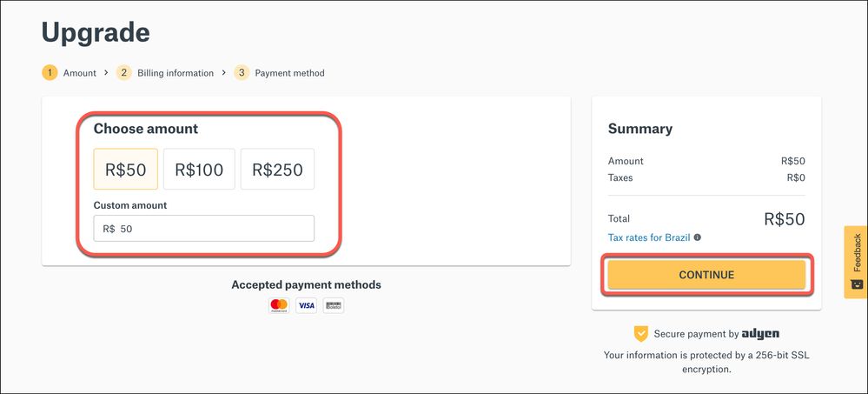Viewport: 868px width, 394px height.
Task: Choose the R$250 amount option
Action: 277,170
